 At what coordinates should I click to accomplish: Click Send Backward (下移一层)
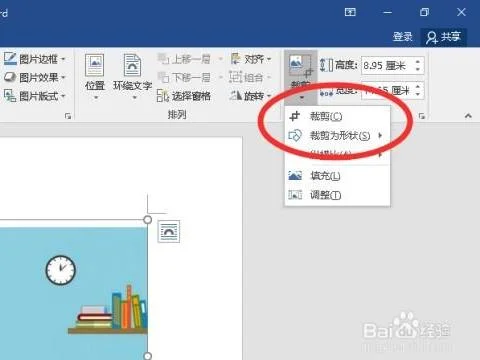pyautogui.click(x=184, y=77)
